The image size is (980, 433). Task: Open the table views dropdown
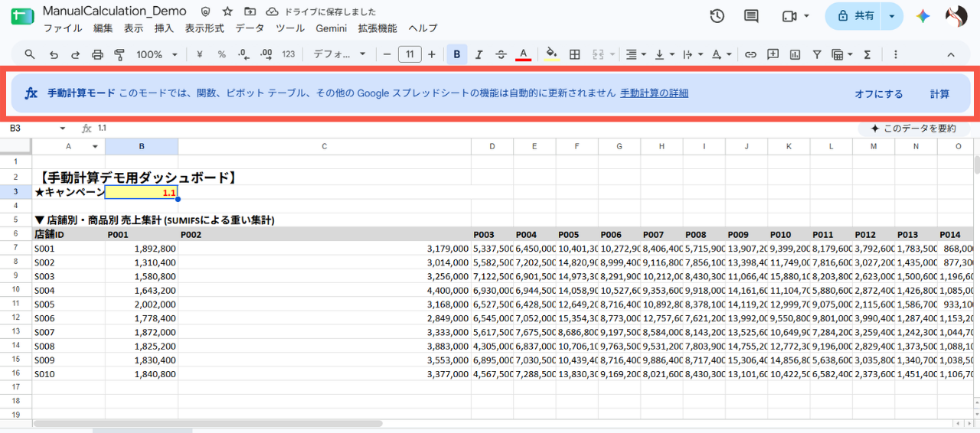pos(842,54)
